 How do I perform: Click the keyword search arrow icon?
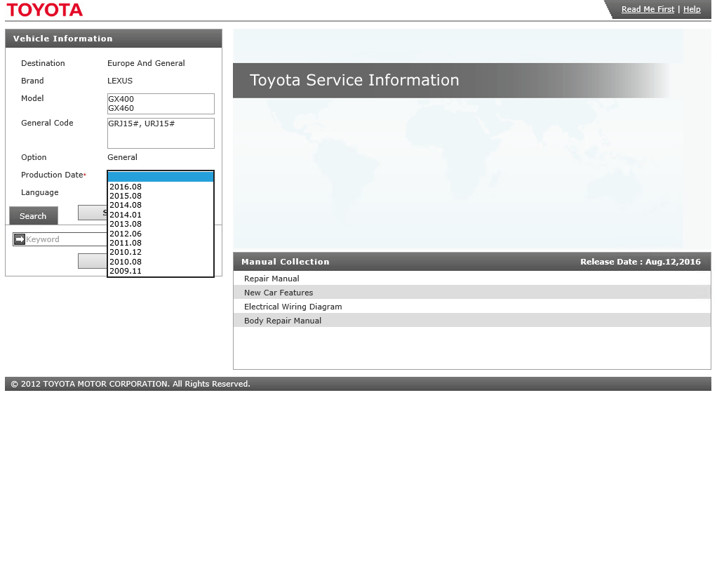tap(19, 239)
